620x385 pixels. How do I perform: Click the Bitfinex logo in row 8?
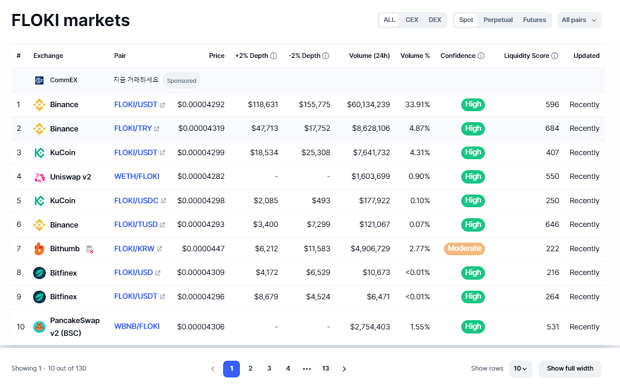click(39, 273)
